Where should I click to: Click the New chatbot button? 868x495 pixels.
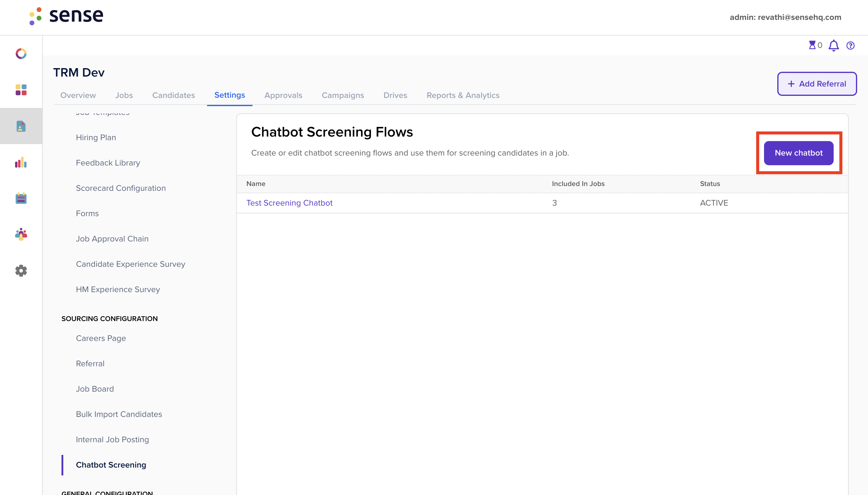pyautogui.click(x=799, y=153)
